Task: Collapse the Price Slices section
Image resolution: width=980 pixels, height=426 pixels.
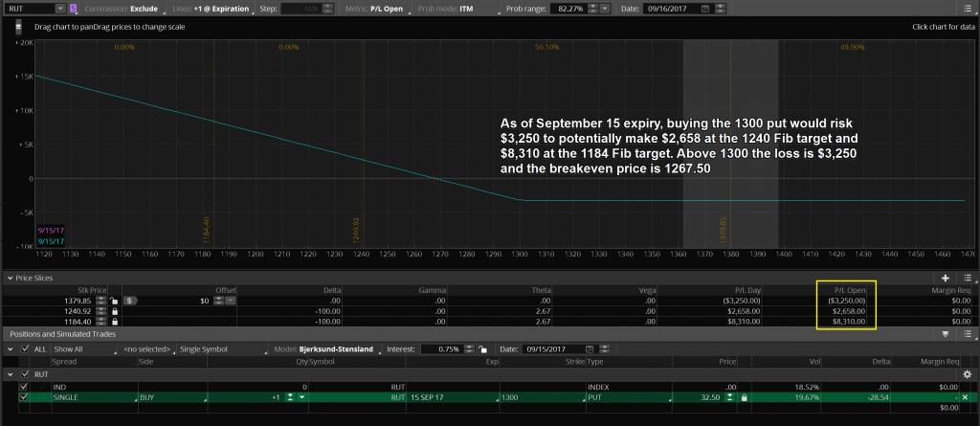Action: [8, 277]
